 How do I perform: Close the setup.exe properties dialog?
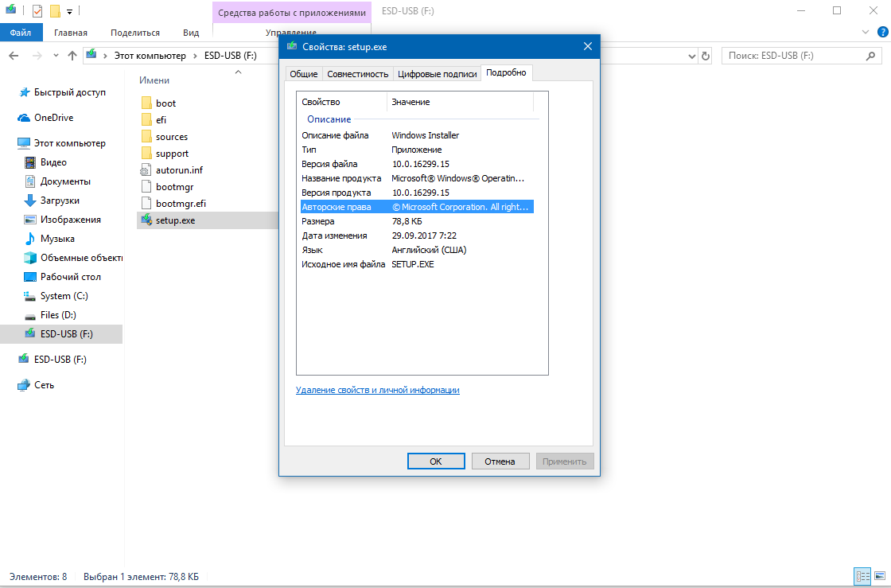coord(588,47)
